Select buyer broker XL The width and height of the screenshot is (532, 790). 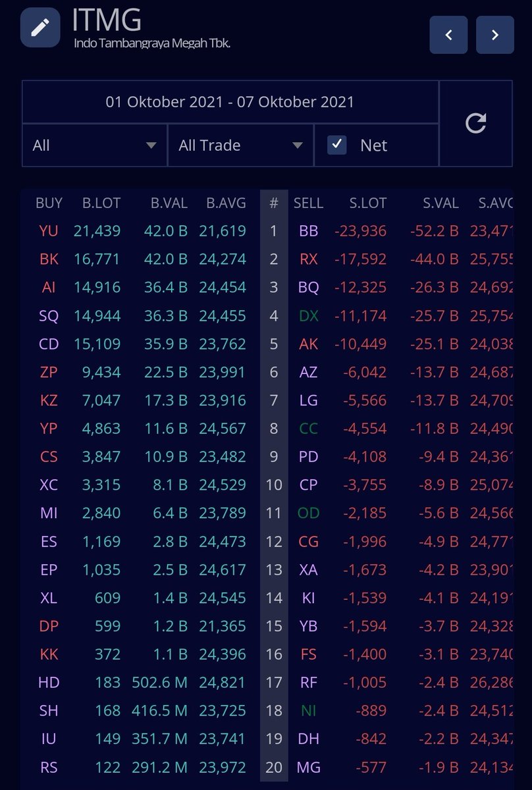tap(49, 598)
